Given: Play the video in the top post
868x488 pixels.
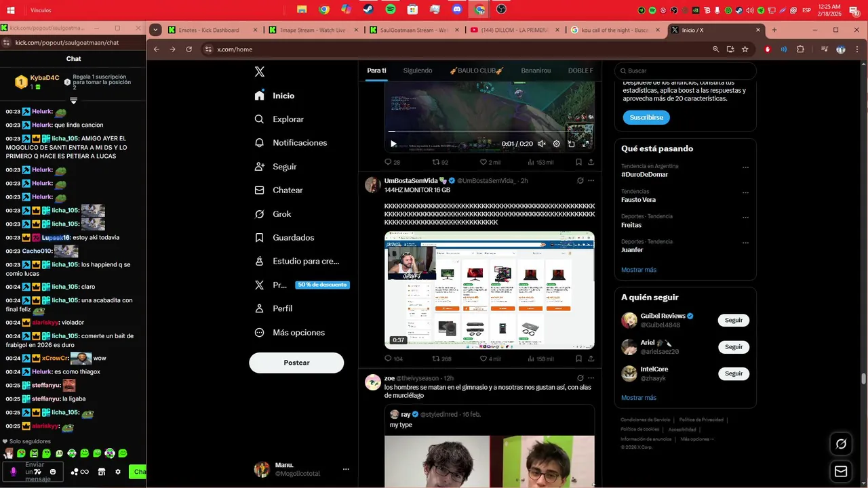Looking at the screenshot, I should (x=393, y=144).
